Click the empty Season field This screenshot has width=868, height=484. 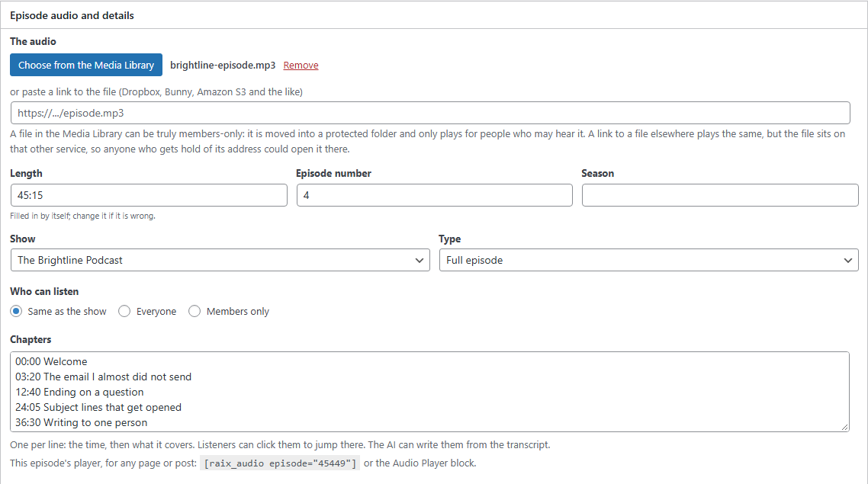tap(720, 195)
